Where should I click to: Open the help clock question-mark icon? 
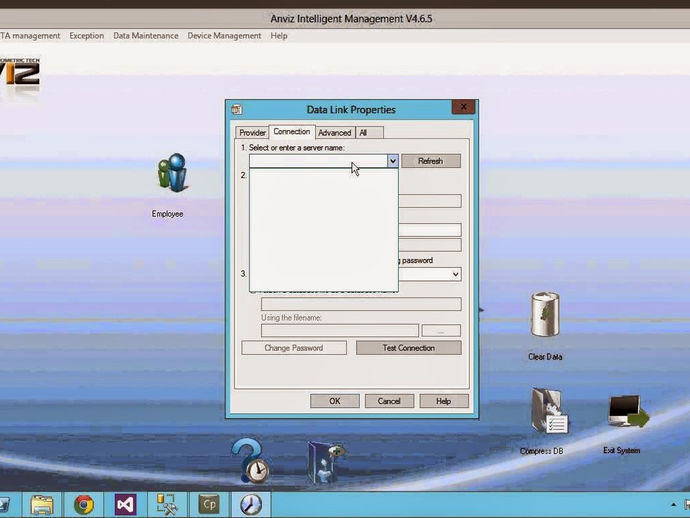pyautogui.click(x=251, y=460)
